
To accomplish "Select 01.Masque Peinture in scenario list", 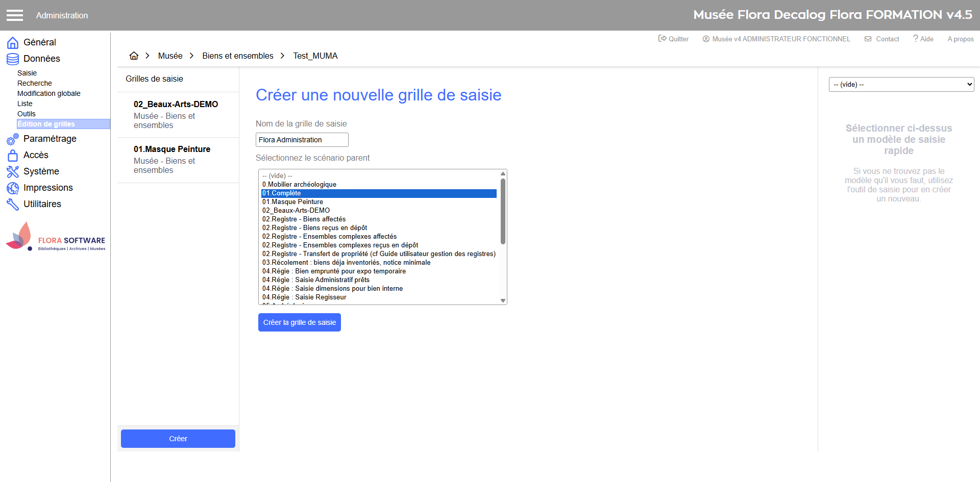I will 292,202.
